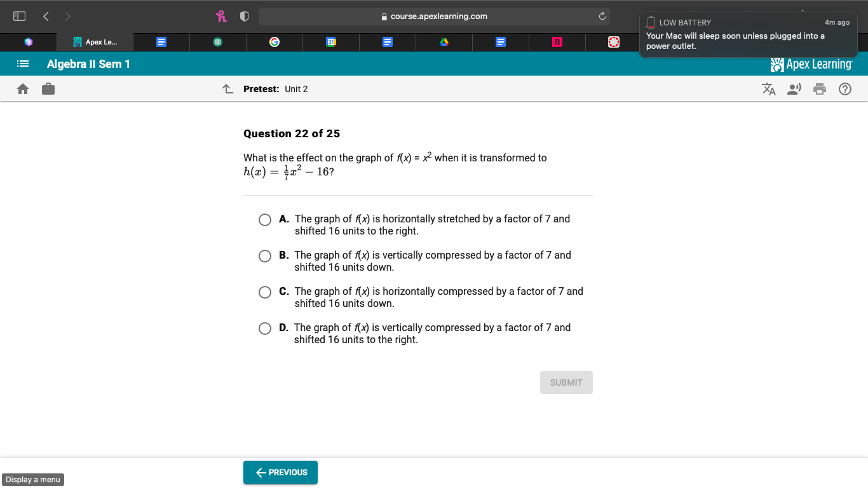Select answer A radio button

coord(265,220)
